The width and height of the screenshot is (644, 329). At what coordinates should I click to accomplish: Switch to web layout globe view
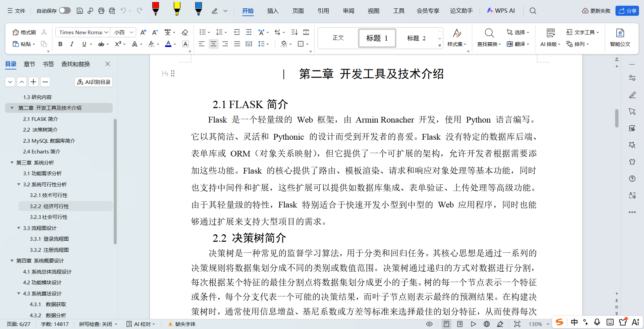[x=487, y=324]
